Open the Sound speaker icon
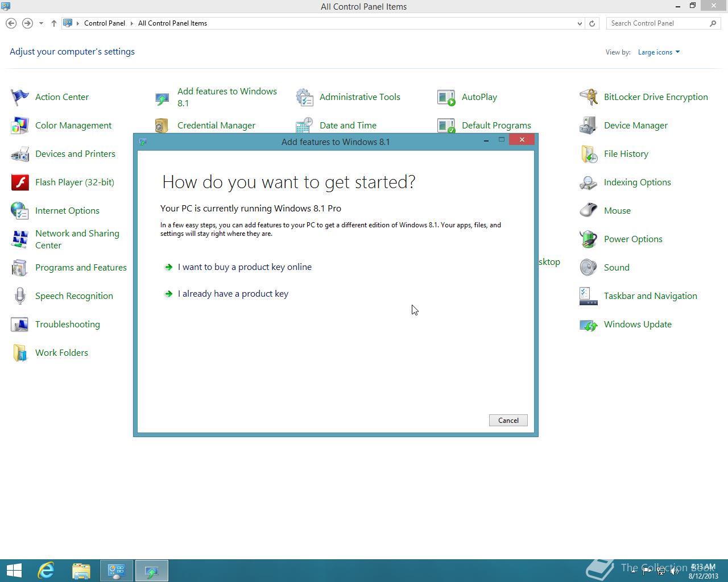The width and height of the screenshot is (728, 582). pos(589,268)
